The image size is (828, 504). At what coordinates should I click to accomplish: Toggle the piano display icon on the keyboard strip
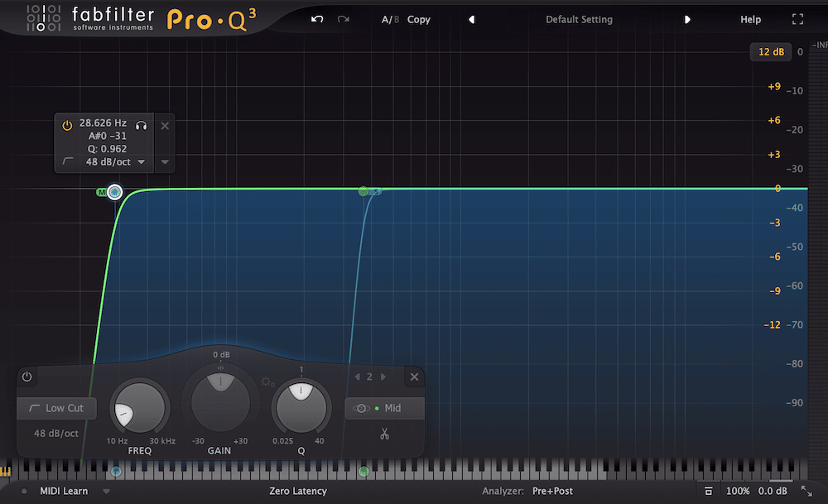pos(5,471)
